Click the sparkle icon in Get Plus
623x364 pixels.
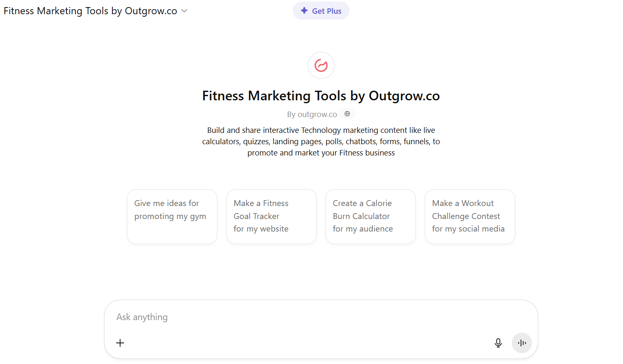click(x=304, y=11)
